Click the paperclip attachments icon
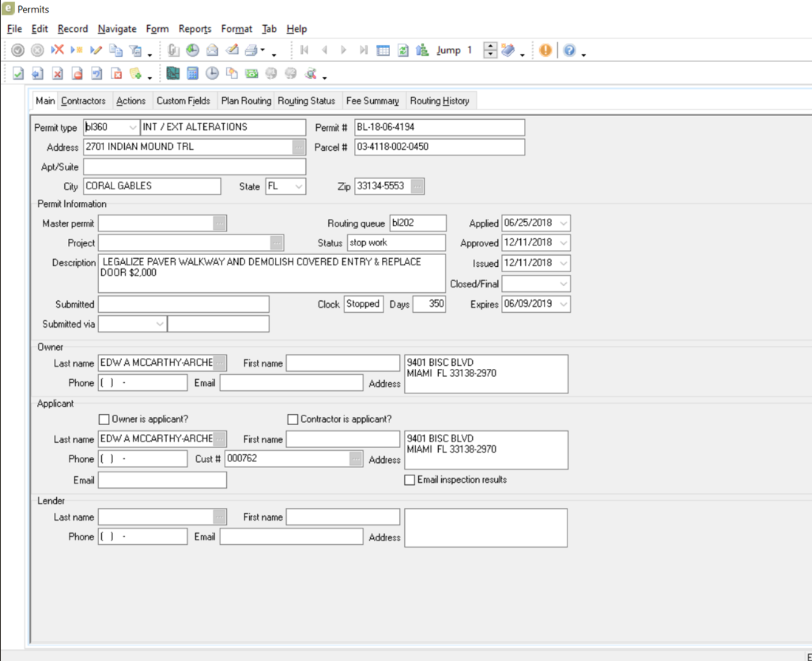This screenshot has width=812, height=661. (173, 50)
